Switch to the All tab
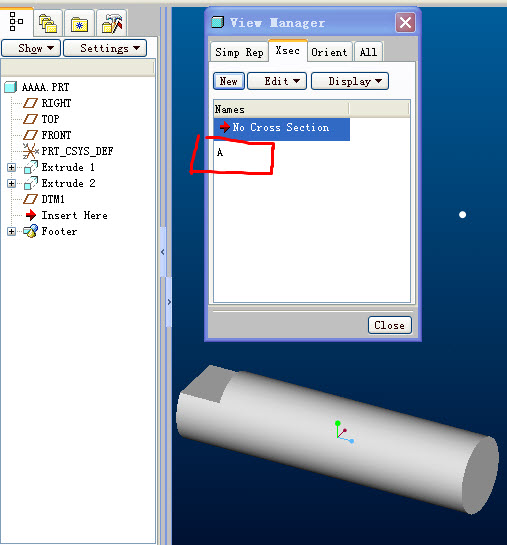The image size is (507, 545). pyautogui.click(x=368, y=52)
